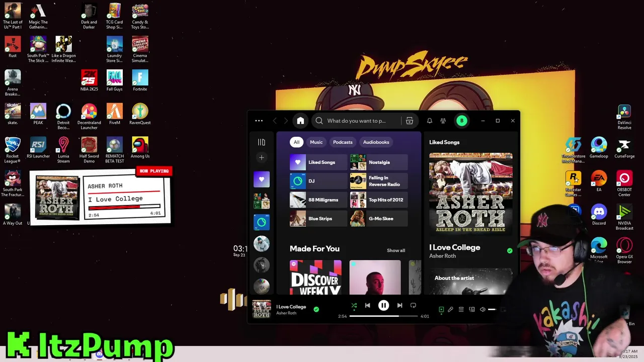Open the Made For You heading link
Image resolution: width=644 pixels, height=362 pixels.
pyautogui.click(x=314, y=249)
